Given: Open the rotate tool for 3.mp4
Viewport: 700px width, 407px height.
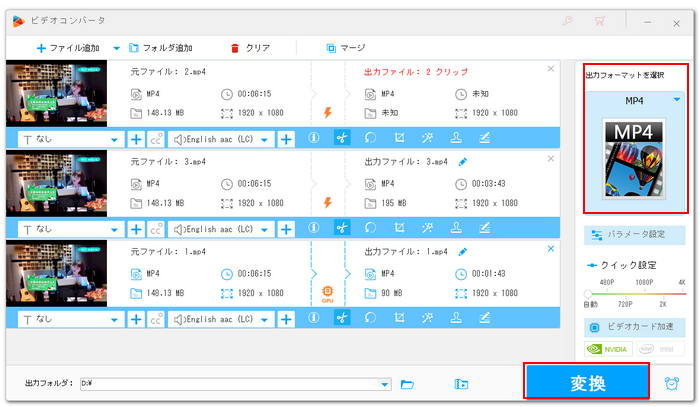Looking at the screenshot, I should point(371,229).
